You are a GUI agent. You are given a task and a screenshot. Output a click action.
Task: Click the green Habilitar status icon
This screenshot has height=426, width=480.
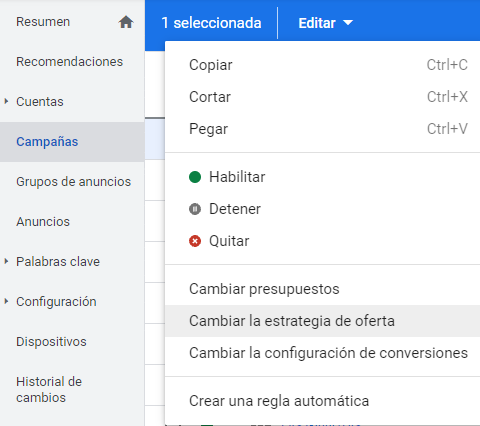195,177
